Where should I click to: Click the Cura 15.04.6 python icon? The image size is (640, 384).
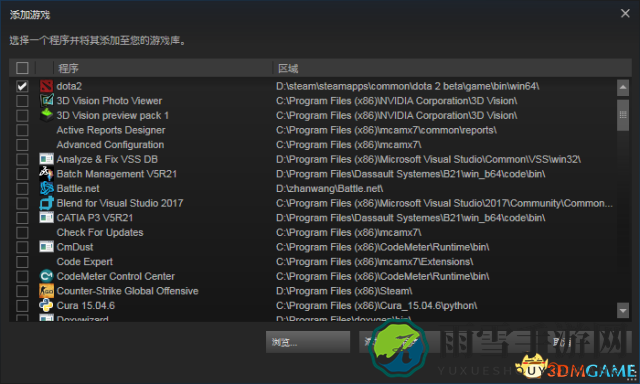tap(46, 306)
